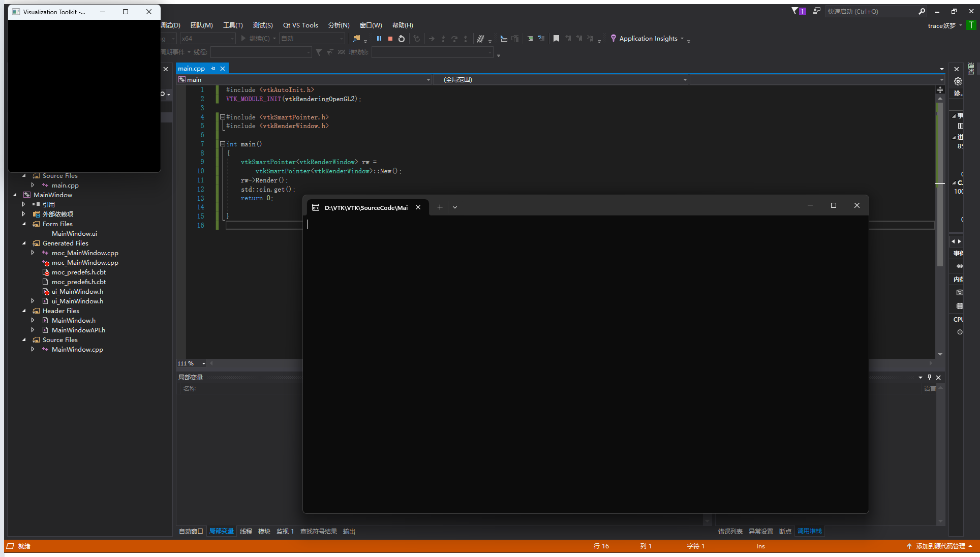Expand the moc_MainWindow.cpp tree node

33,253
